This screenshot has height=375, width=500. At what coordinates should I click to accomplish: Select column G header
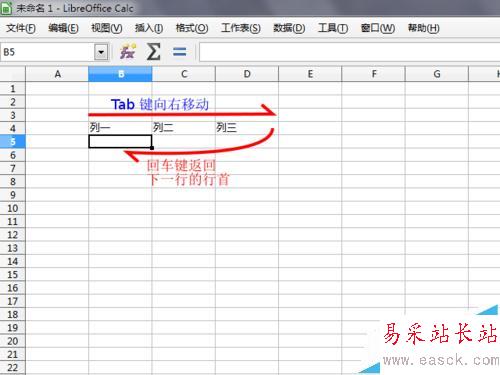pos(437,74)
